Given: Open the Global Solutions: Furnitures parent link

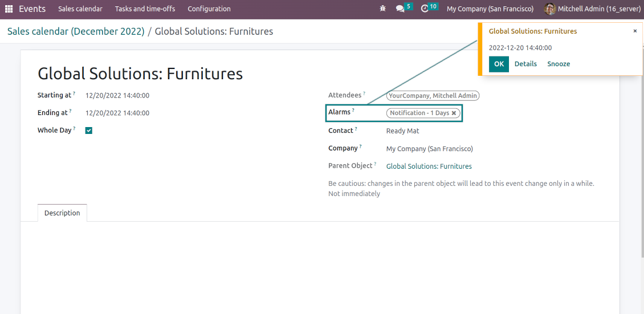Looking at the screenshot, I should click(429, 166).
